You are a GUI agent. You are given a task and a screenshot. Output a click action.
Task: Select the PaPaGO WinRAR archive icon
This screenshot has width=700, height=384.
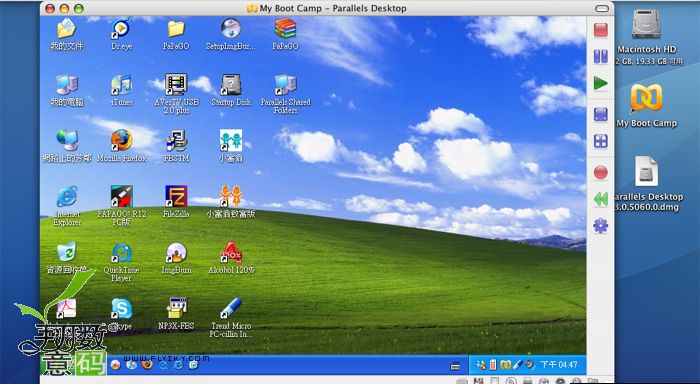tap(285, 34)
